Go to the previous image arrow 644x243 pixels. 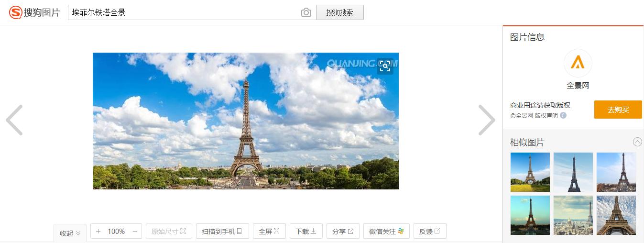pos(14,120)
